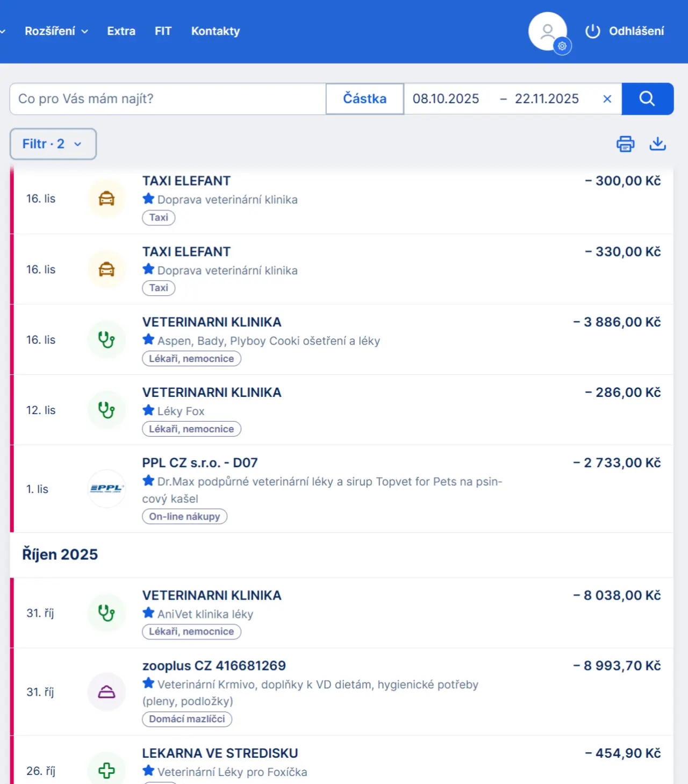
Task: Click the stethoscope icon for 12. lis
Action: 106,410
